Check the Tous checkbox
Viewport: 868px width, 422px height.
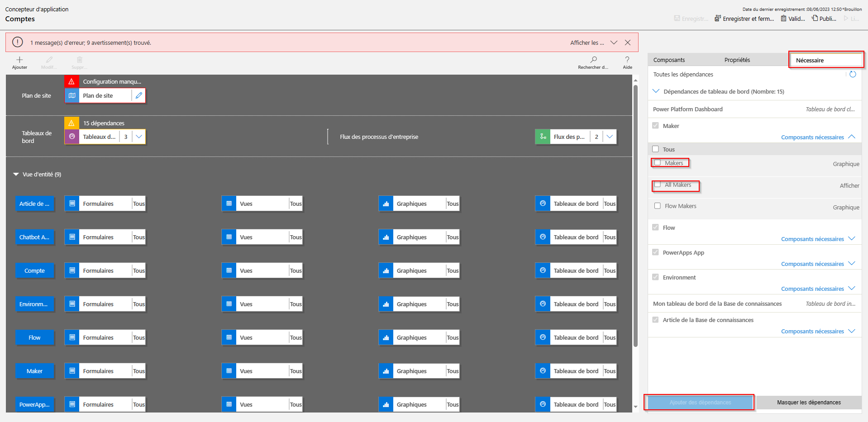(x=655, y=149)
